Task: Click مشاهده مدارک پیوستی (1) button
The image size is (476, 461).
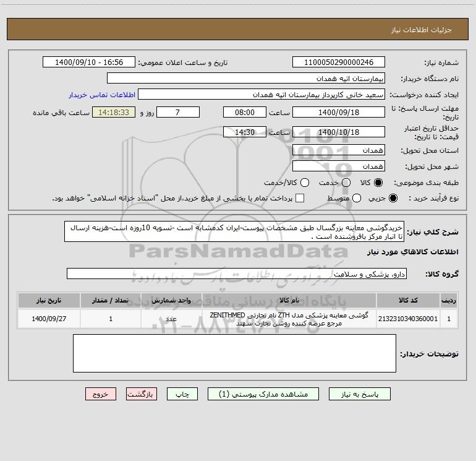Action: 263,394
